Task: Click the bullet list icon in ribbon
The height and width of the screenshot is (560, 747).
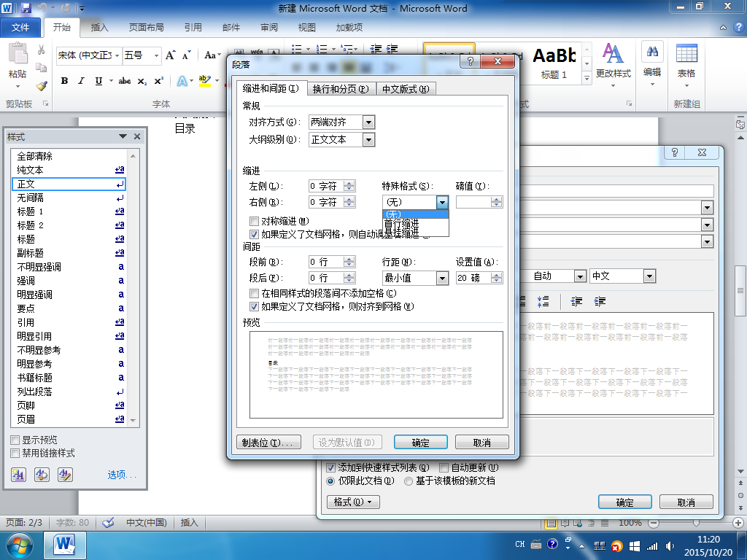Action: point(298,49)
